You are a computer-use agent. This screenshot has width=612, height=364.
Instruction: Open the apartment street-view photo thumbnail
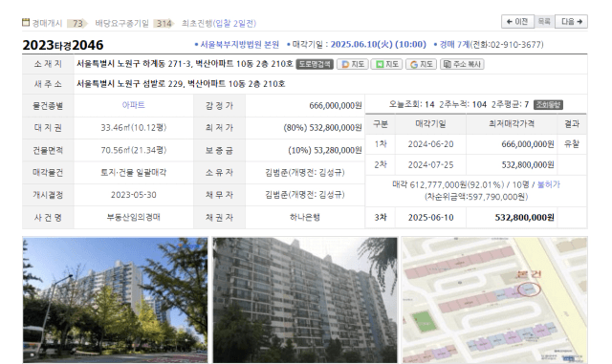point(115,300)
